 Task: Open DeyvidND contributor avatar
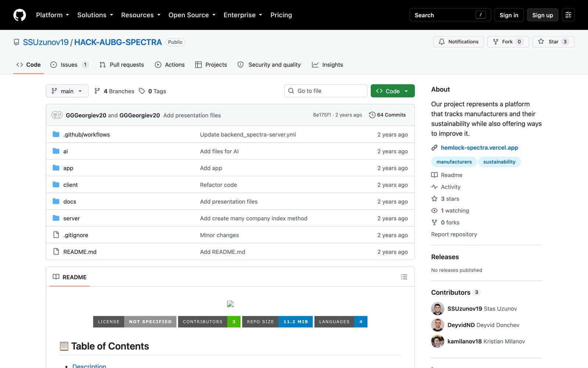pos(437,325)
